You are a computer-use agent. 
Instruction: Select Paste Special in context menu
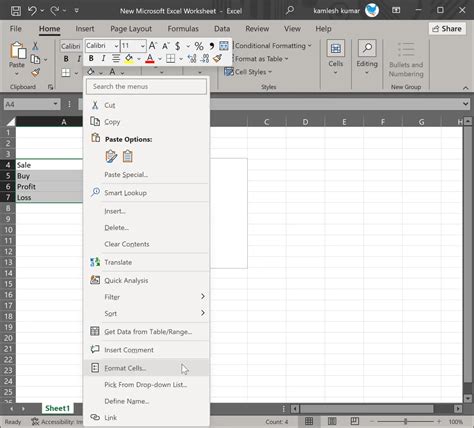coord(126,175)
